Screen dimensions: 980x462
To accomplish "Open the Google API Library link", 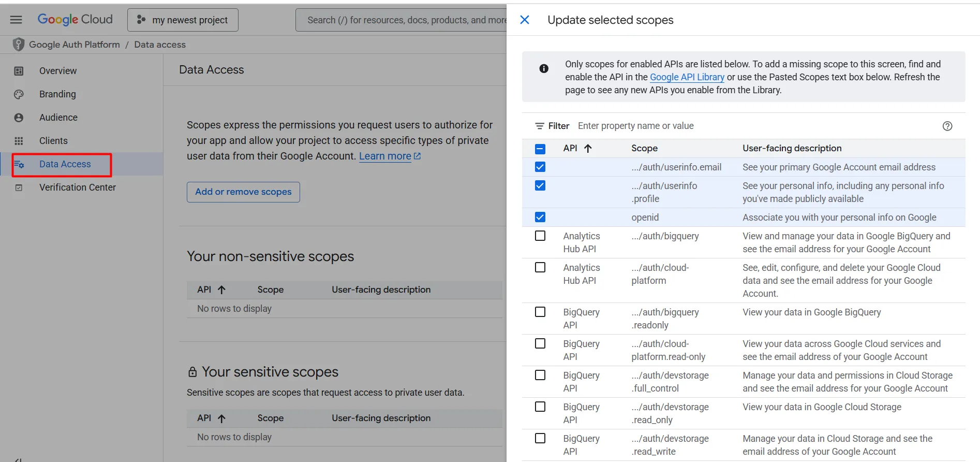I will (687, 77).
